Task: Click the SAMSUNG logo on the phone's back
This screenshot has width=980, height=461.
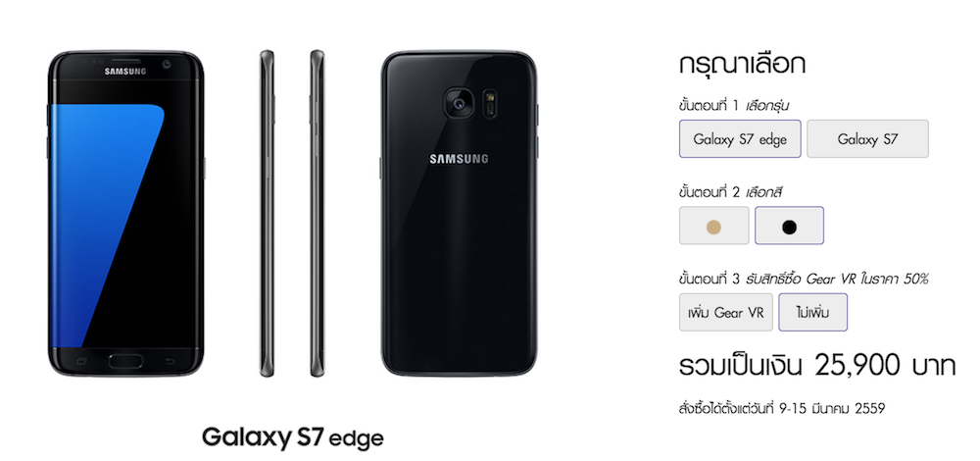Action: pyautogui.click(x=459, y=159)
